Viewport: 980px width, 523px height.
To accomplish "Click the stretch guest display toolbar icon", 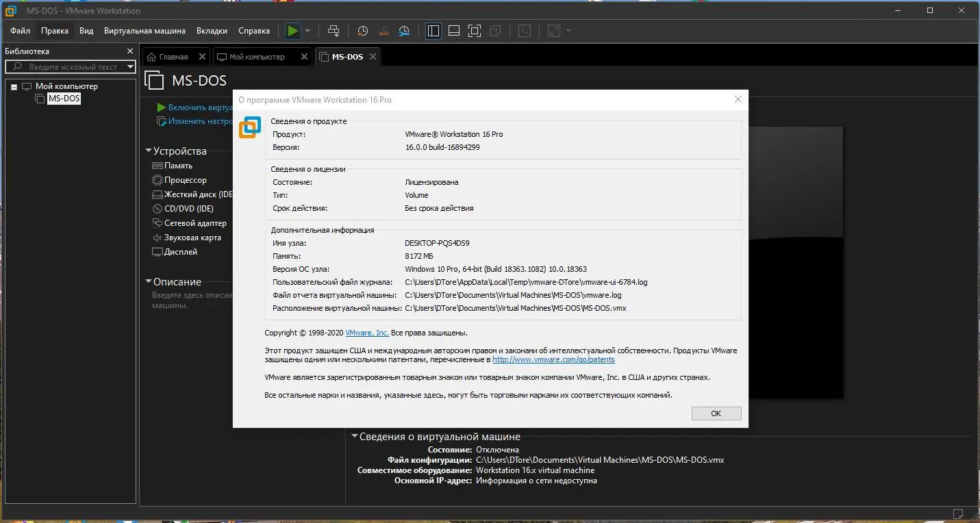I will pos(553,31).
